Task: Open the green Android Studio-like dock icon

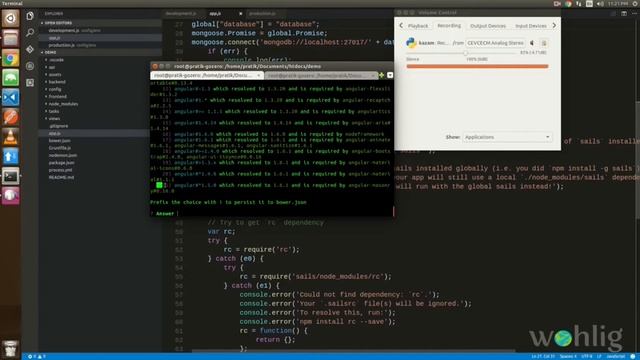Action: tap(10, 78)
